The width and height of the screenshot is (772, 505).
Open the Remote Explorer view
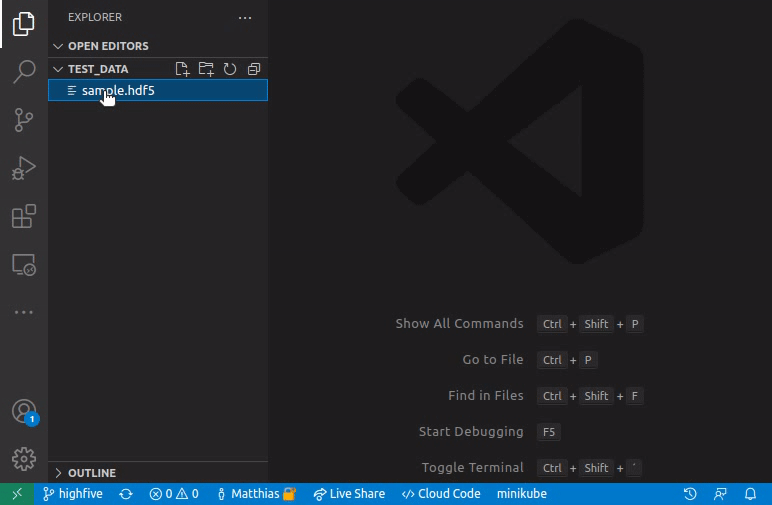coord(24,265)
